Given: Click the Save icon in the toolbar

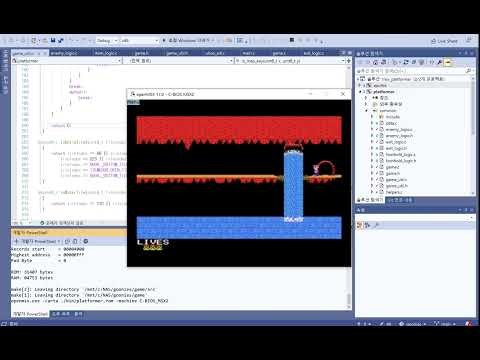Looking at the screenshot, I should (x=53, y=40).
